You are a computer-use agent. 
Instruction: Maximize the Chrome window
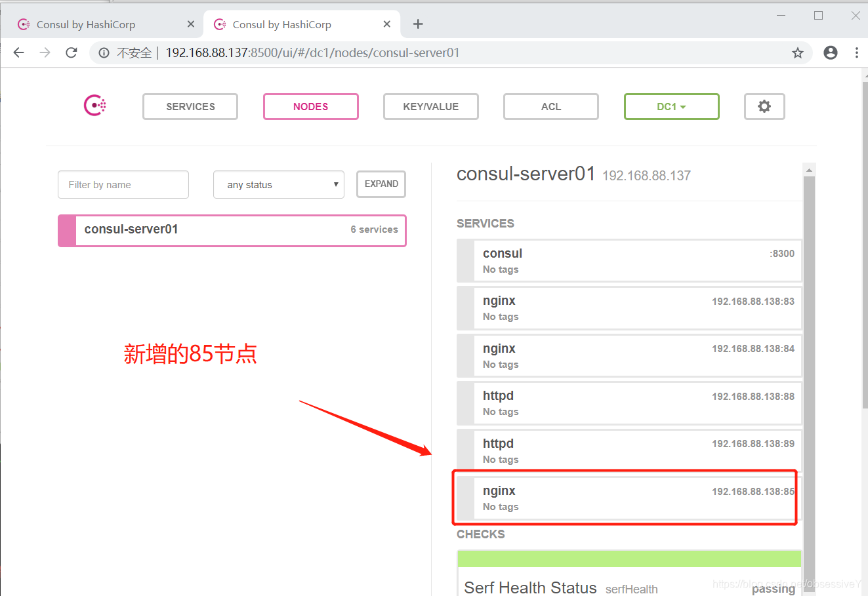point(818,15)
